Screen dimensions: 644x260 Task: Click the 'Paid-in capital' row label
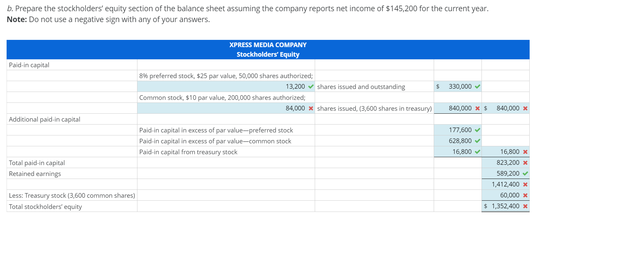pyautogui.click(x=29, y=65)
